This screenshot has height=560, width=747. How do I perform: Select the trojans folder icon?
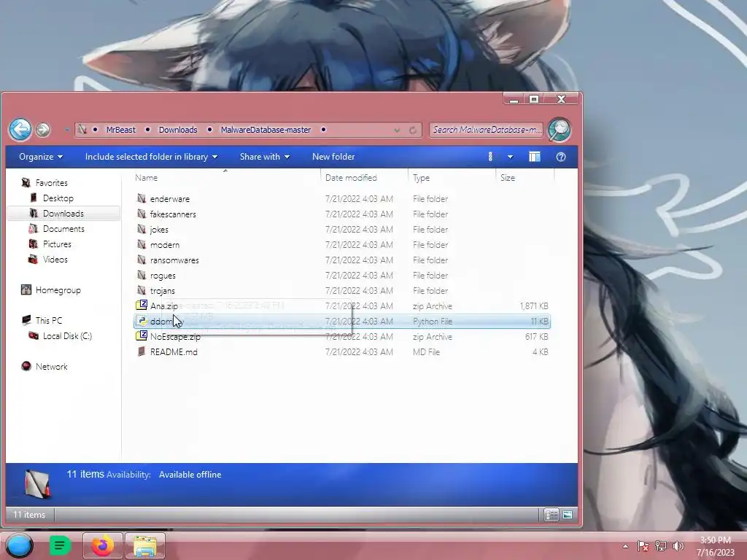click(141, 290)
